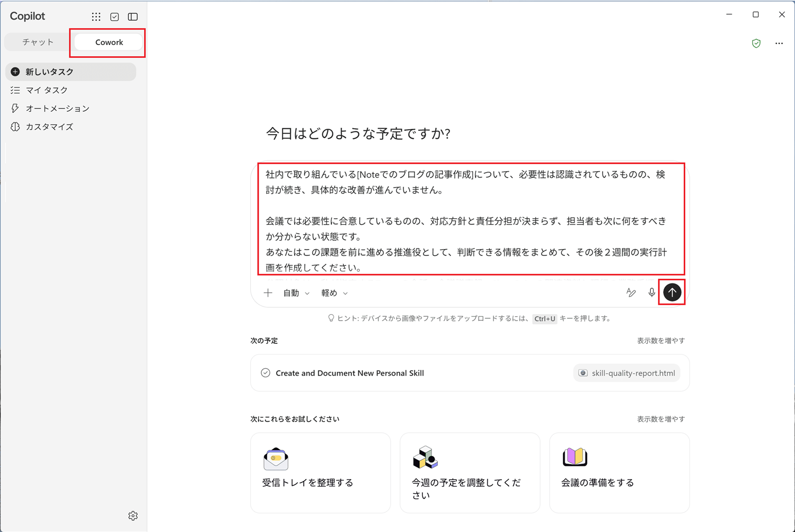Click the blocks icon on the schedule card
The height and width of the screenshot is (532, 795).
pos(425,458)
